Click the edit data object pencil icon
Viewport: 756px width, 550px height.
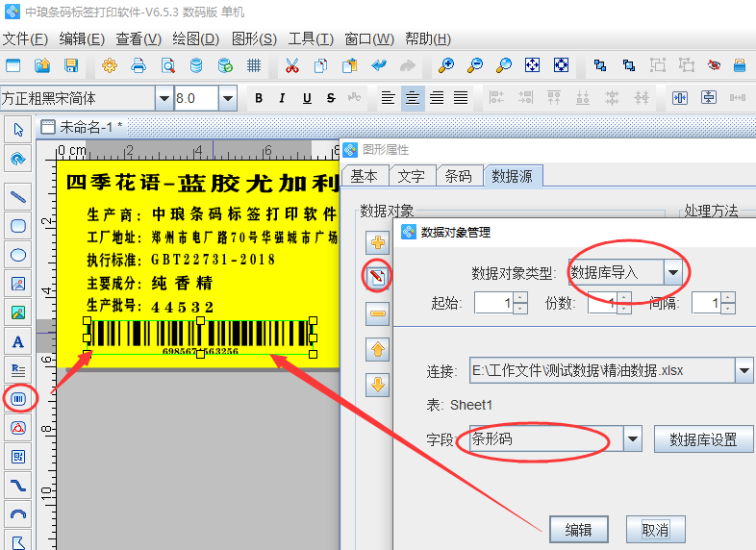click(378, 278)
